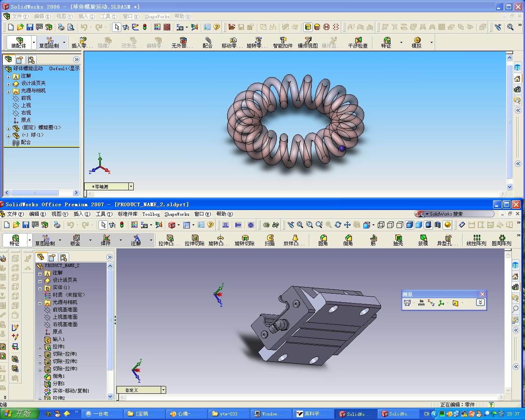Click the units icon in the 测量 panel

click(421, 303)
